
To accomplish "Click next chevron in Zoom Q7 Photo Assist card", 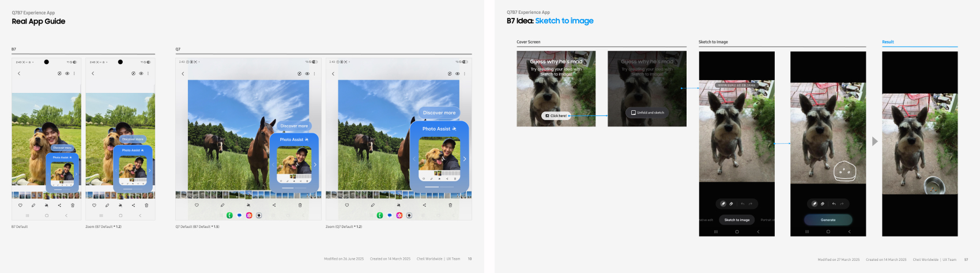I will click(x=465, y=159).
